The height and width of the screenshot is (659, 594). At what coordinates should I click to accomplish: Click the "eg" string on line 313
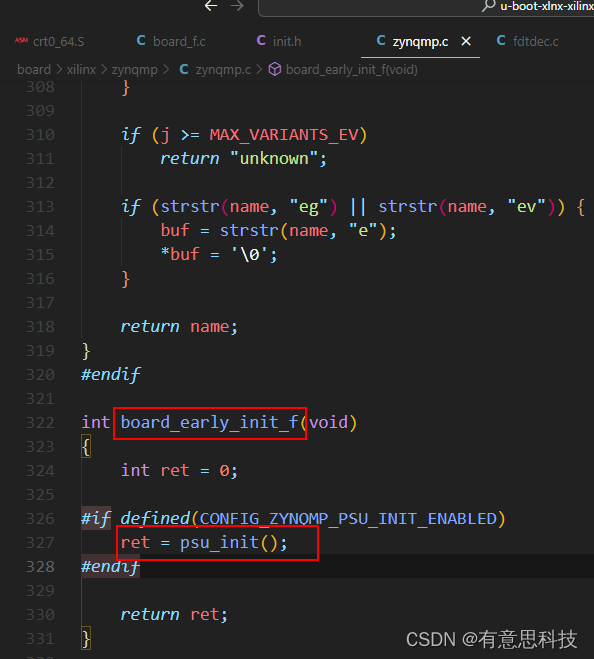tap(309, 207)
